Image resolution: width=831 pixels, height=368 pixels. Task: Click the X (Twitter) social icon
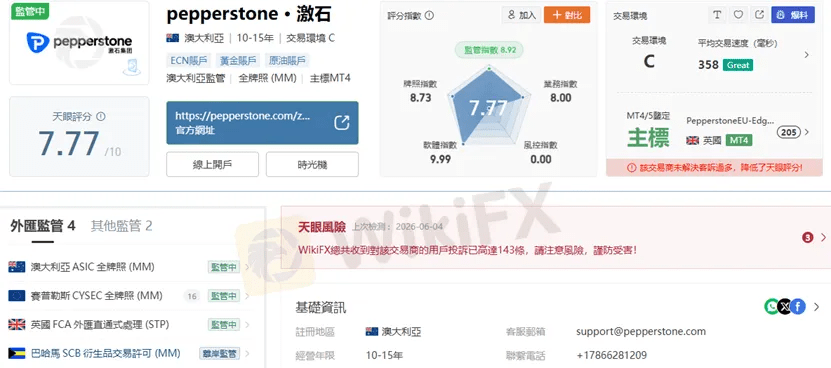(785, 306)
